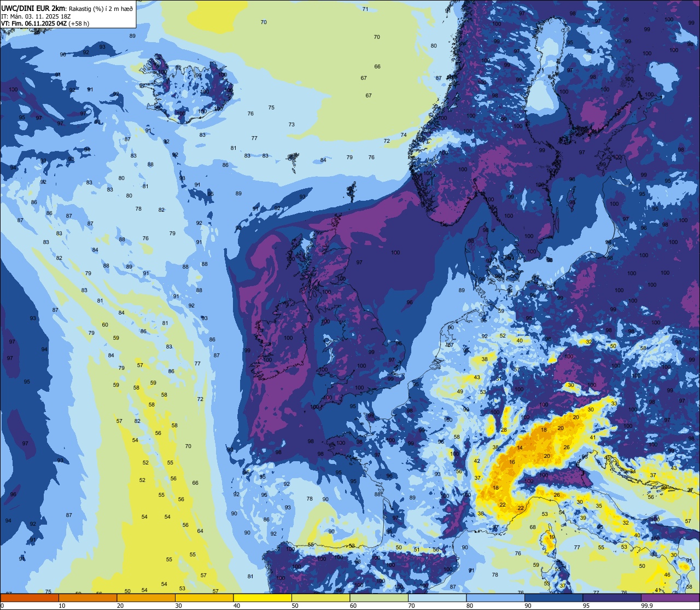This screenshot has width=700, height=610.
Task: Click the legend tick label "20"
Action: 120,606
